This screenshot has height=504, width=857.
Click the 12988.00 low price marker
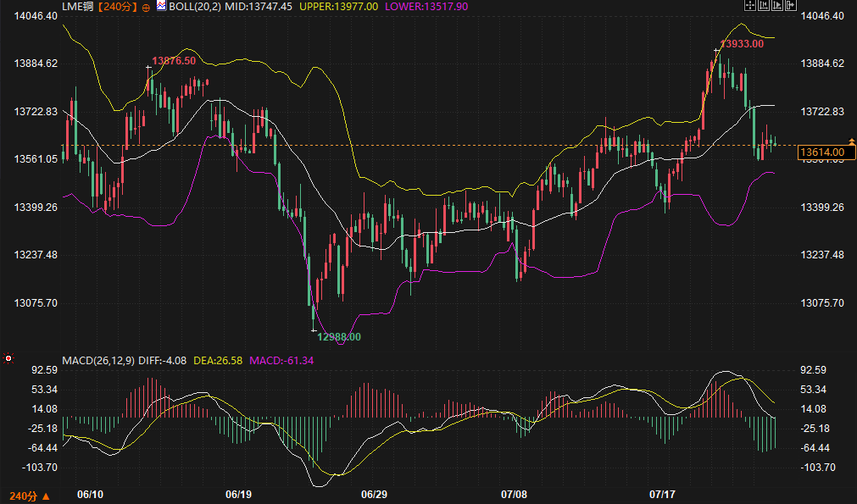[x=339, y=337]
